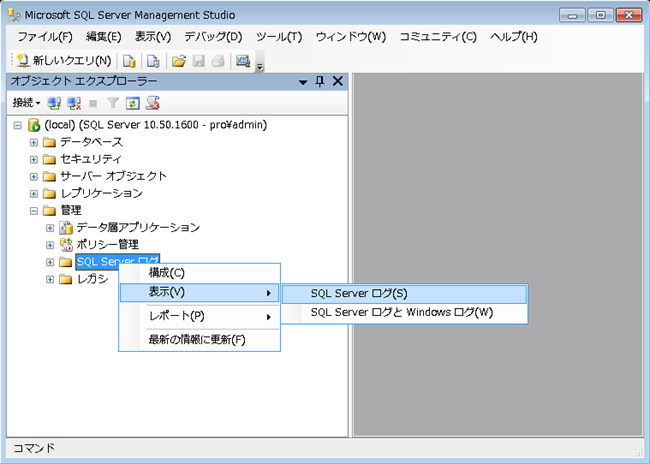650x464 pixels.
Task: Select レガシ tree item
Action: [92, 279]
